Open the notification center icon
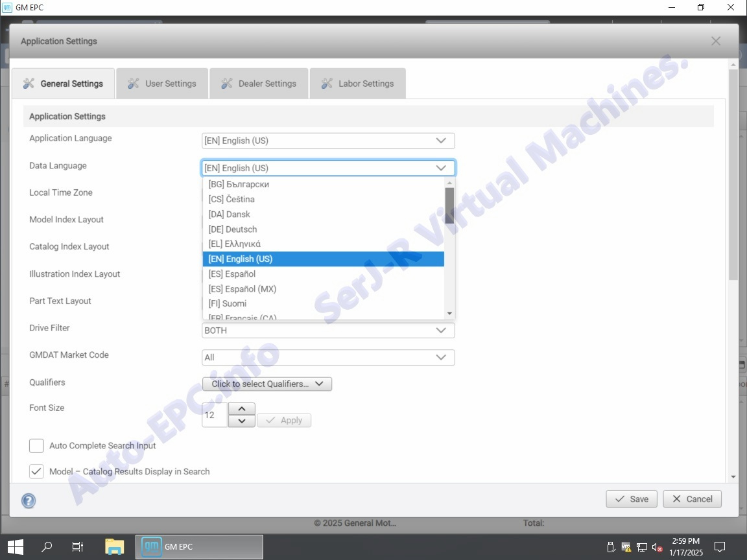The width and height of the screenshot is (747, 560). pyautogui.click(x=719, y=546)
